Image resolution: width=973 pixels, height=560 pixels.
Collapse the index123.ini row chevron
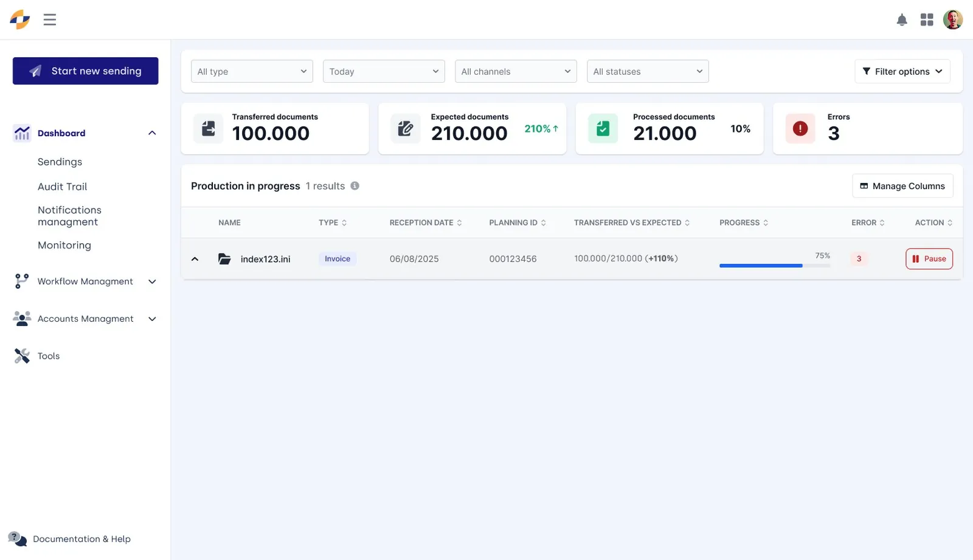coord(195,259)
